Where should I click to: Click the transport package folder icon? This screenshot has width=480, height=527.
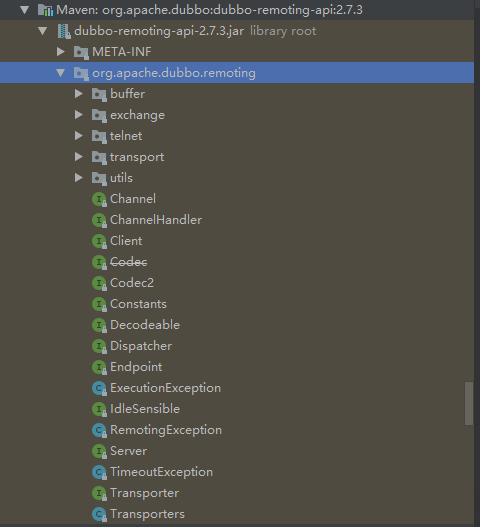pyautogui.click(x=99, y=157)
